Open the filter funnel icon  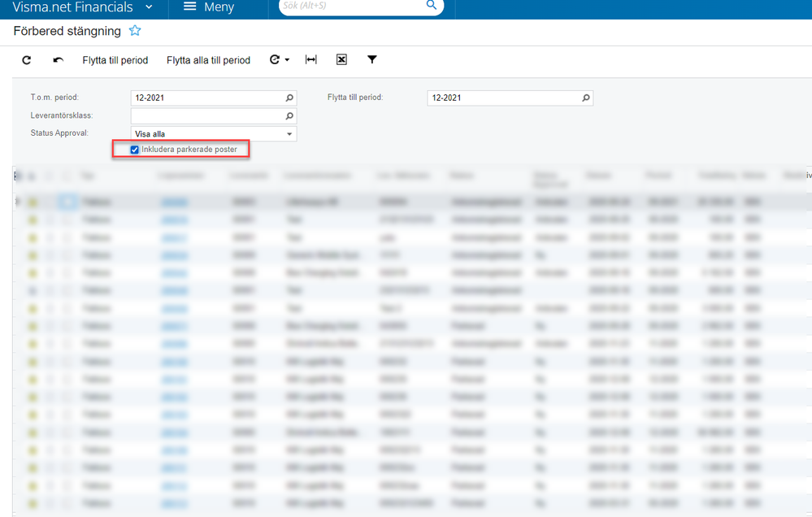(x=372, y=60)
